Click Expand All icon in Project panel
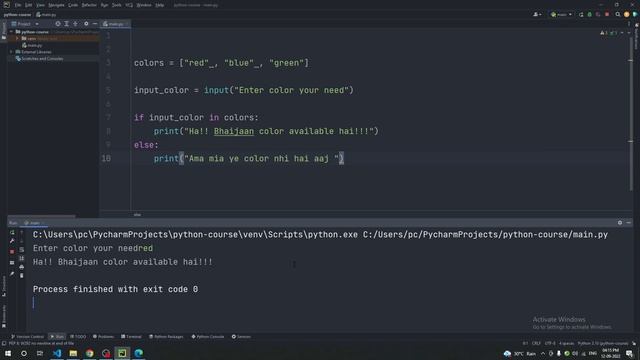 point(67,24)
